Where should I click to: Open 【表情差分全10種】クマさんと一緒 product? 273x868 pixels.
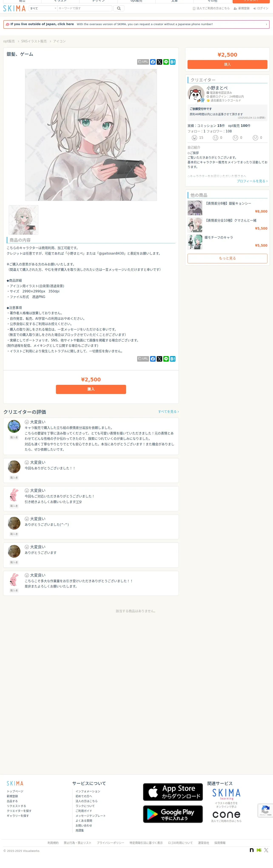[231, 220]
